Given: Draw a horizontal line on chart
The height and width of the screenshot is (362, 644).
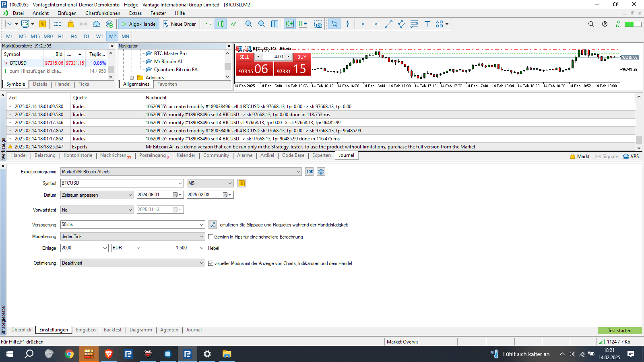Looking at the screenshot, I should (x=376, y=24).
